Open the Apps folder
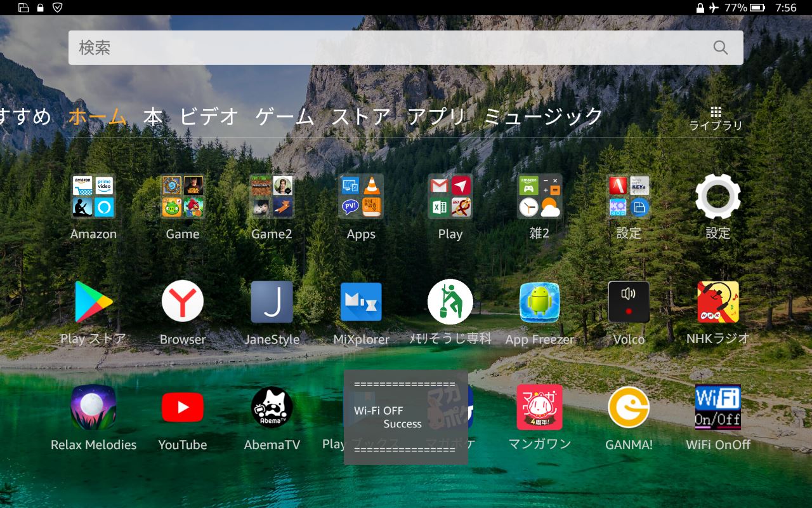Viewport: 812px width, 508px height. [x=361, y=197]
